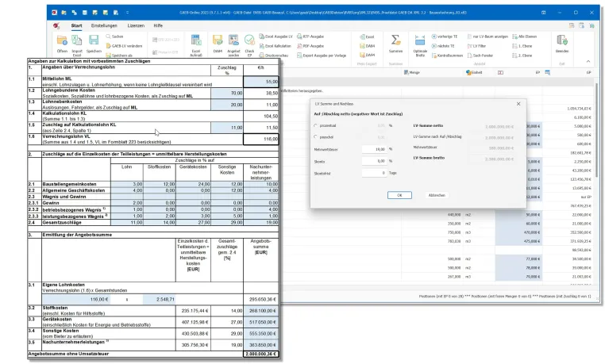Click the application logo menu button
This screenshot has height=364, width=605.
[x=56, y=26]
